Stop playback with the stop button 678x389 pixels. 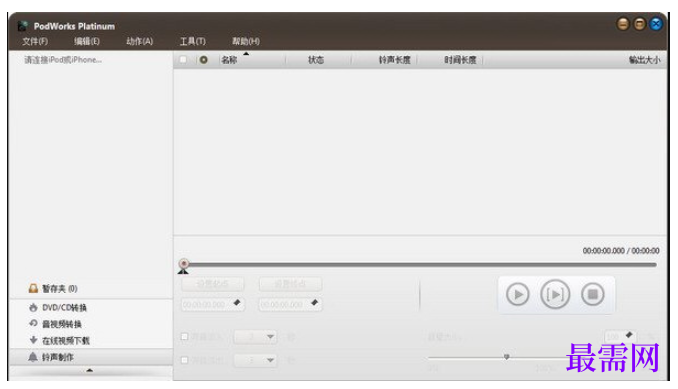(593, 294)
